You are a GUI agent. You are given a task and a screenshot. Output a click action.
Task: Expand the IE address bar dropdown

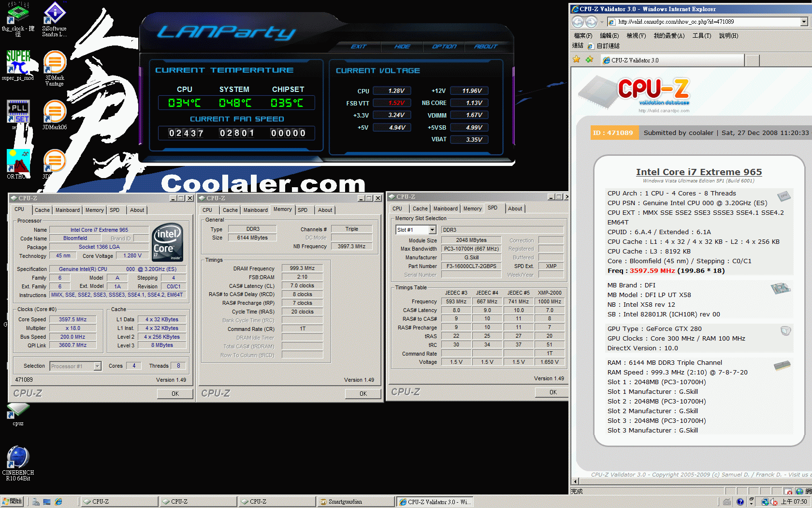[x=804, y=22]
